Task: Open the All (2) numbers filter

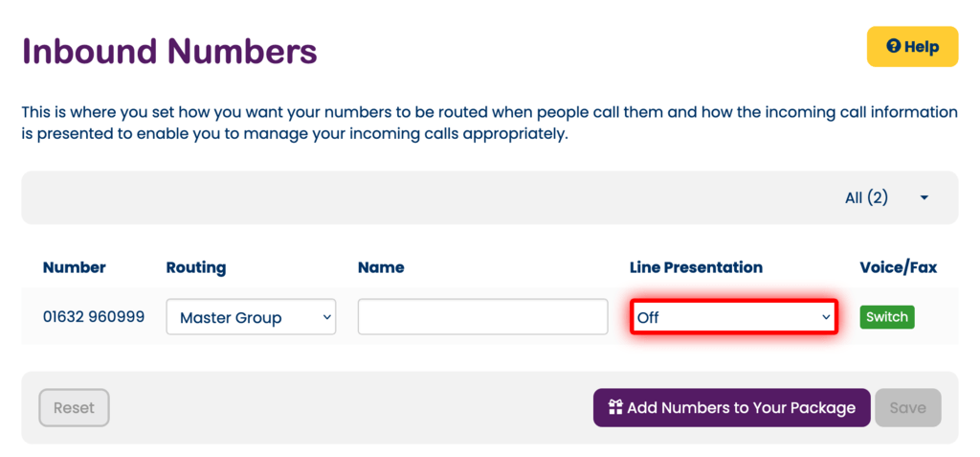Action: pyautogui.click(x=866, y=198)
